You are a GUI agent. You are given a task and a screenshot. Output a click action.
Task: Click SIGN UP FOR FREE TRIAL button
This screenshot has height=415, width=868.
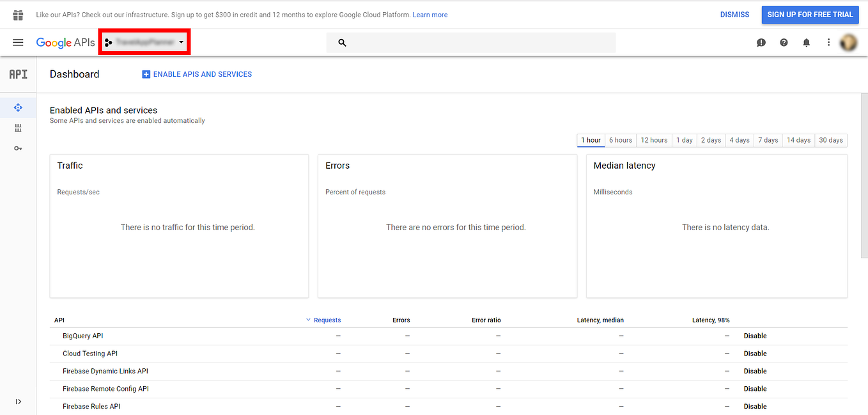click(x=810, y=15)
